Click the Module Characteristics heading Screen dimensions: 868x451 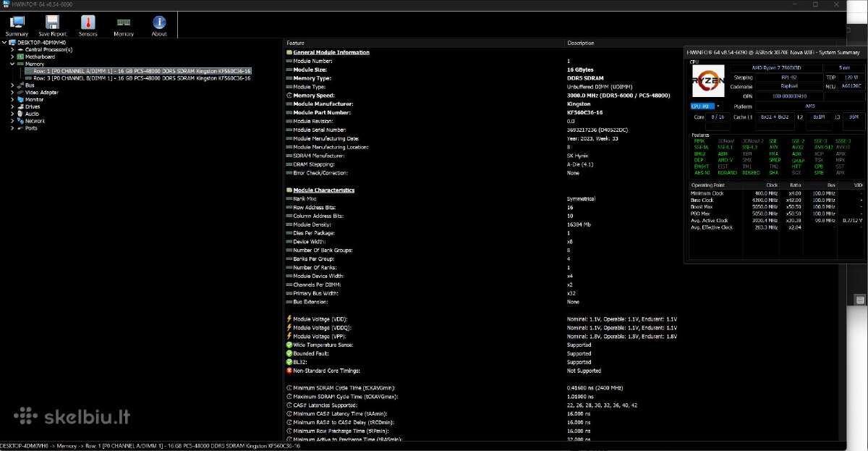tap(324, 190)
